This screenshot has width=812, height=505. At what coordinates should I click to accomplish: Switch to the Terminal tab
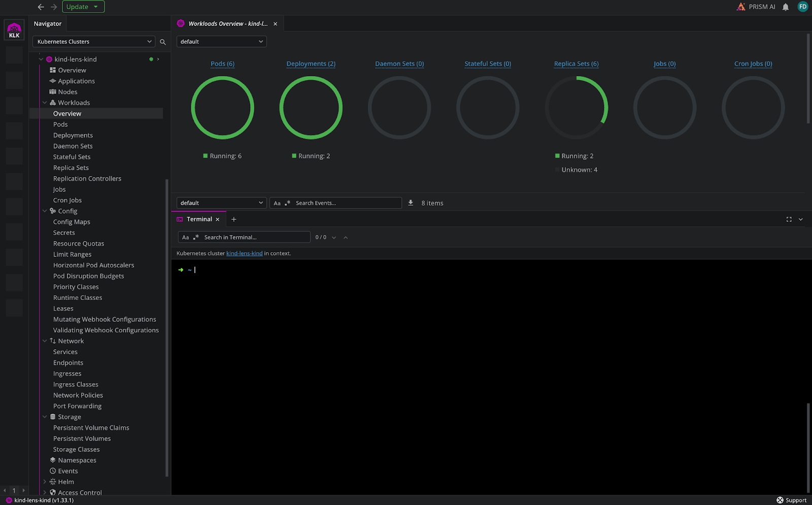pos(198,219)
